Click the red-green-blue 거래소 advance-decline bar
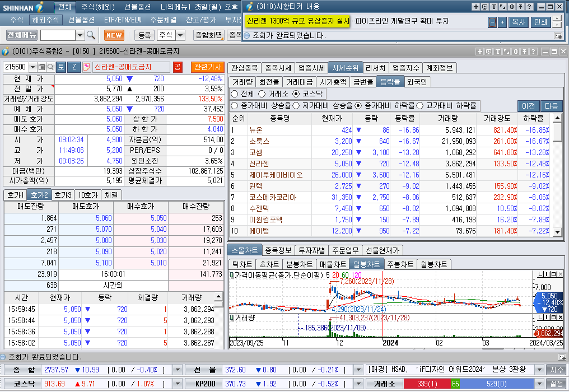 469,384
